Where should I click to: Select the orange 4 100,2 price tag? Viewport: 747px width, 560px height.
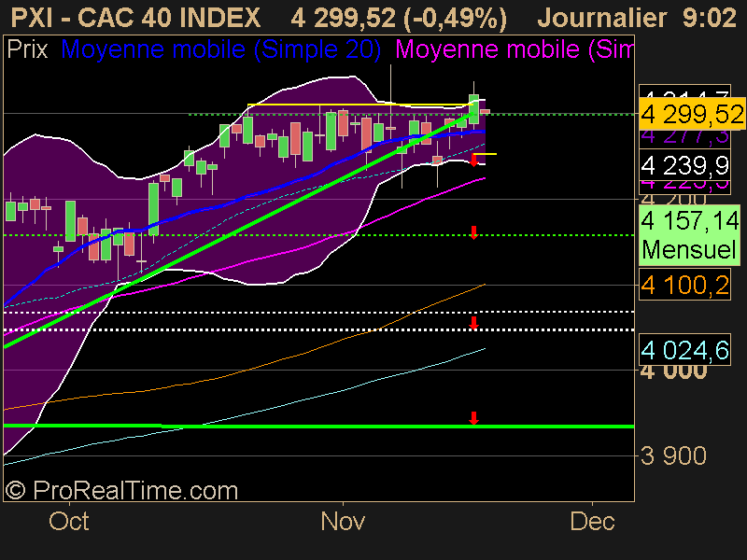tap(684, 286)
